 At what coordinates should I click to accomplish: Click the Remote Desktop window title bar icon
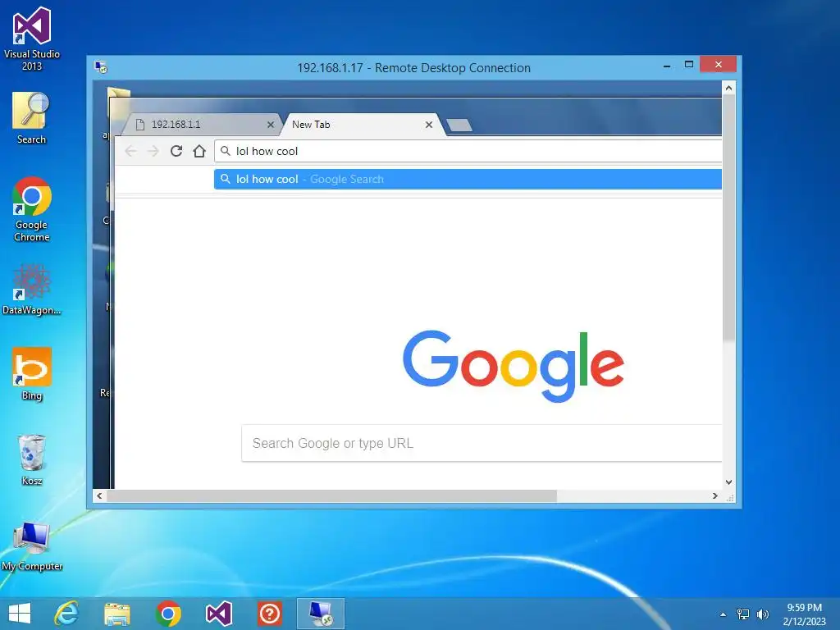(101, 67)
